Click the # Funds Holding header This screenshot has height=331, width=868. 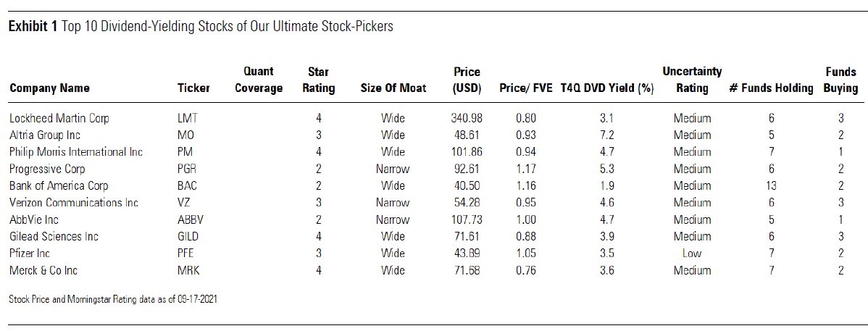[x=771, y=88]
